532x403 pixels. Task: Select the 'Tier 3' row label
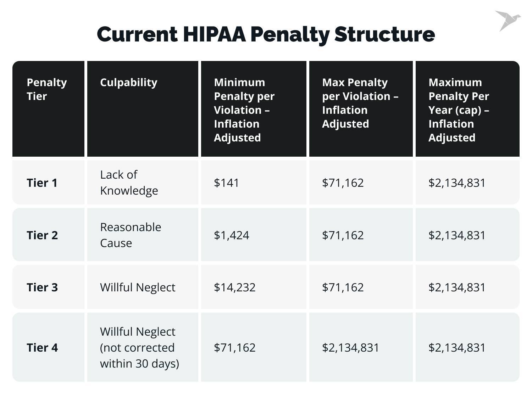[x=42, y=287]
